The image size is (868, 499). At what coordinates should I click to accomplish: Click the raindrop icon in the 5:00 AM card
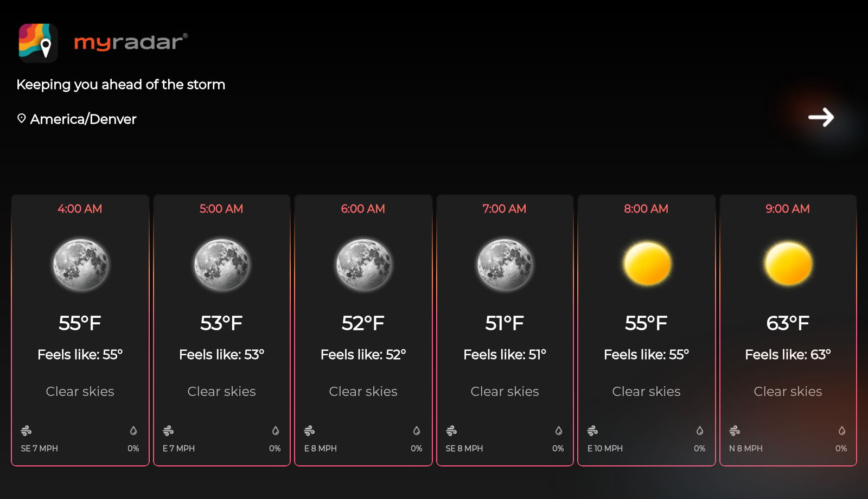coord(276,431)
